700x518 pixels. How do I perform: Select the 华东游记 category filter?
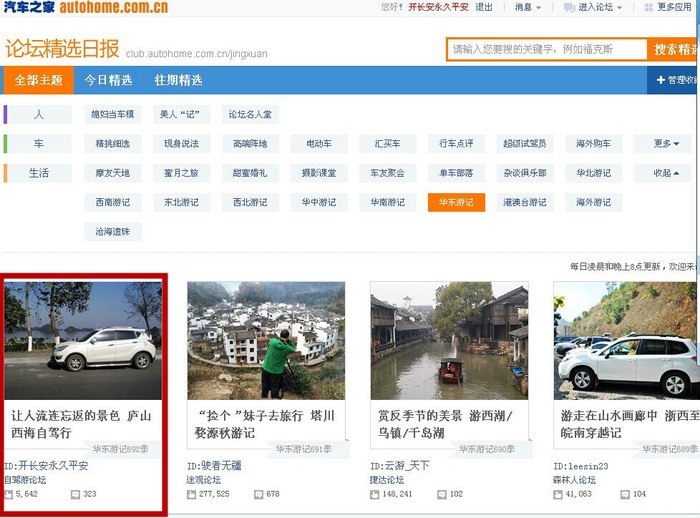pos(456,202)
